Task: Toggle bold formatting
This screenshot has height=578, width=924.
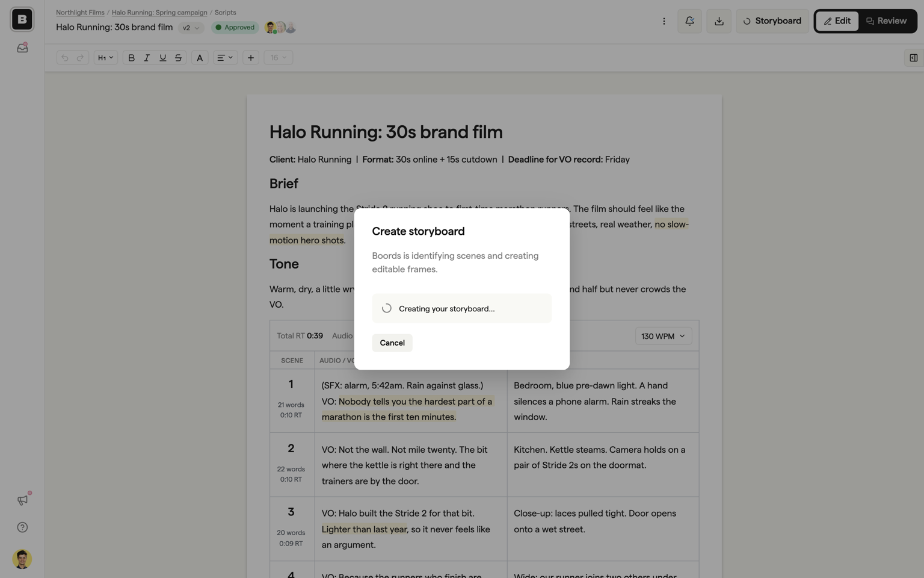Action: click(131, 58)
